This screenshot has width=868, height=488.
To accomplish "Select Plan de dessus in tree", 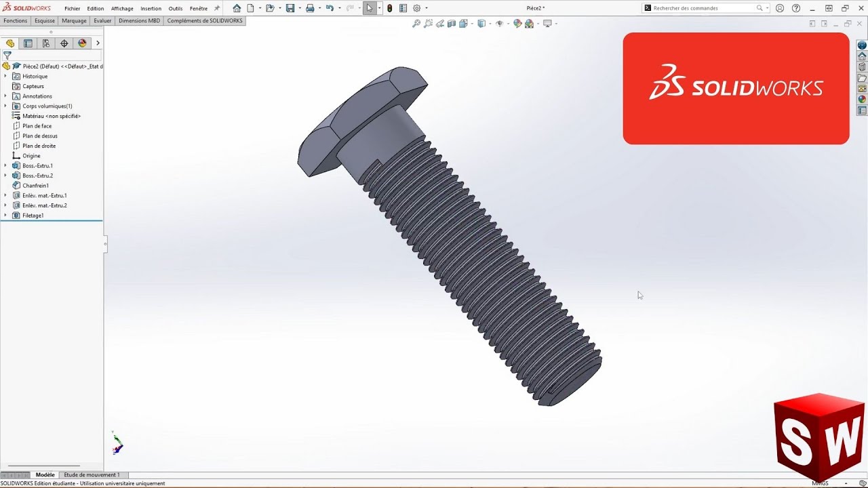I will 39,136.
